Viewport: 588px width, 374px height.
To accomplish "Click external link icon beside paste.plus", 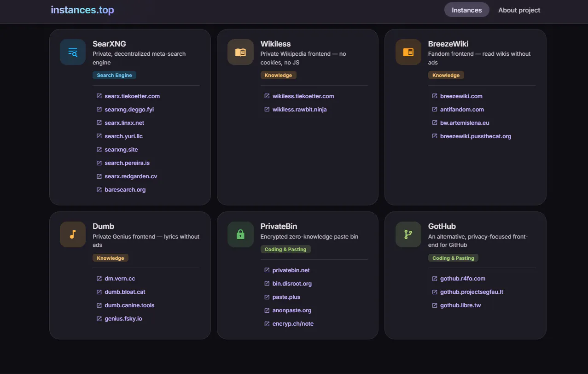I will pos(267,297).
